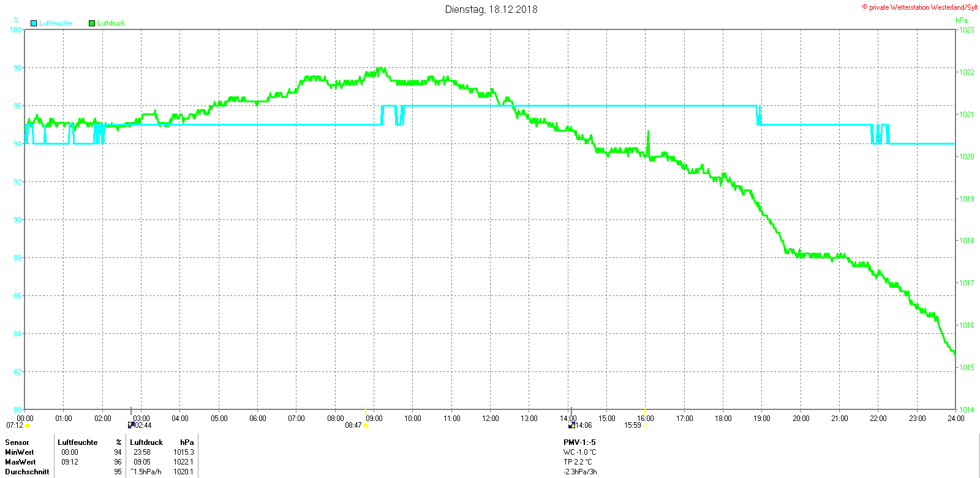Viewport: 980px width, 478px height.
Task: Click the MaxWert row label
Action: coord(20,462)
